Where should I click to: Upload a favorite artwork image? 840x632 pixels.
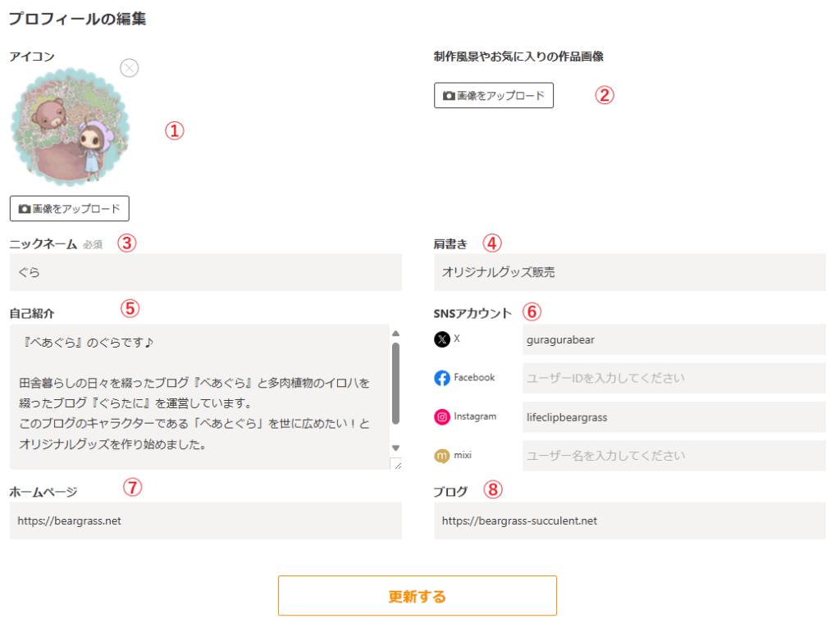(494, 96)
